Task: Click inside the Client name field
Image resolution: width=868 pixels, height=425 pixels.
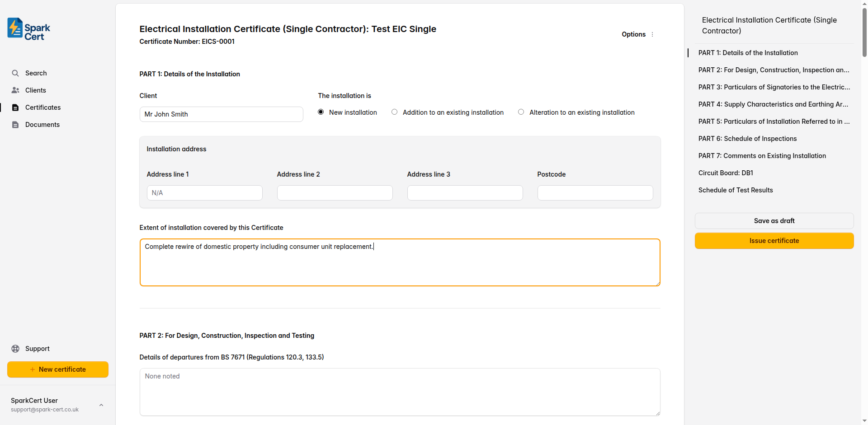Action: [221, 114]
